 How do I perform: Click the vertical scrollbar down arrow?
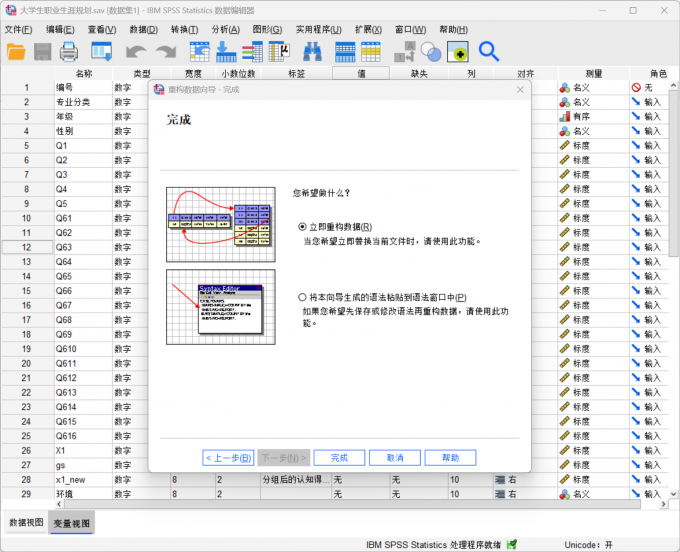(x=673, y=494)
